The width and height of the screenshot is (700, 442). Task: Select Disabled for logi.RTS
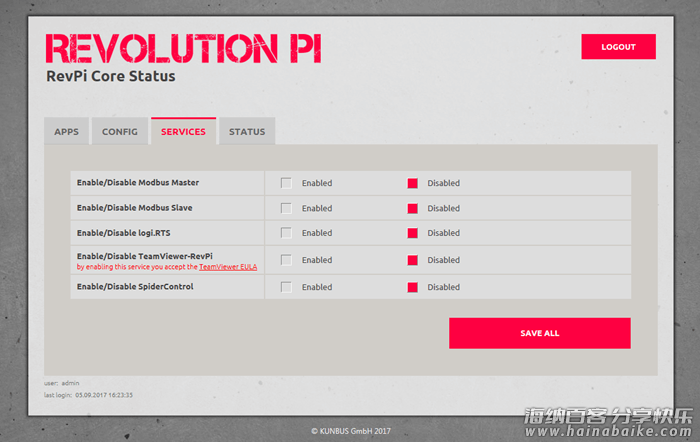pyautogui.click(x=412, y=233)
